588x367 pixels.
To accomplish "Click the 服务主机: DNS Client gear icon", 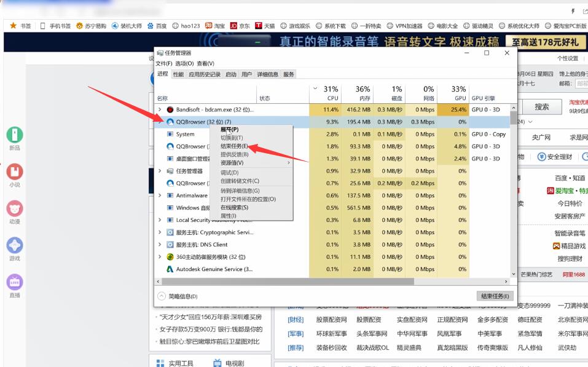I will pyautogui.click(x=170, y=245).
